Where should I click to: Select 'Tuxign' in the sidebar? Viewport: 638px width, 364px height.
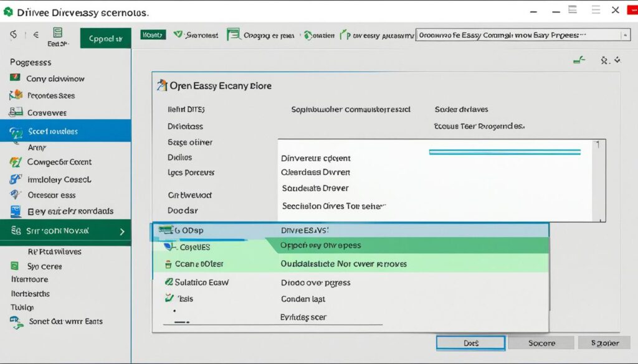pos(22,307)
